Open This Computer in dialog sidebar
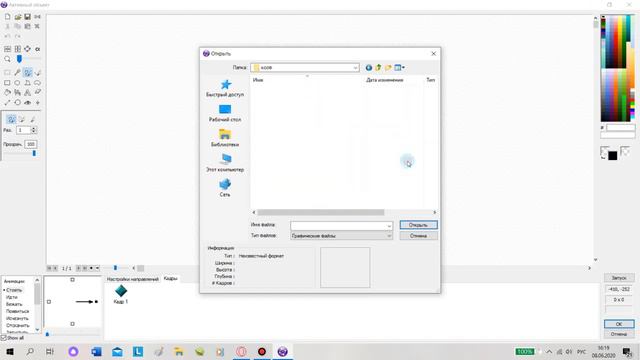Viewport: 640px width, 360px height. 225,163
